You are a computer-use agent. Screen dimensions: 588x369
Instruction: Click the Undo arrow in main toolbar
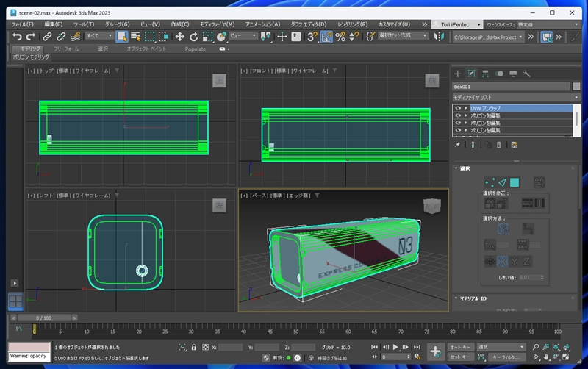pyautogui.click(x=16, y=36)
